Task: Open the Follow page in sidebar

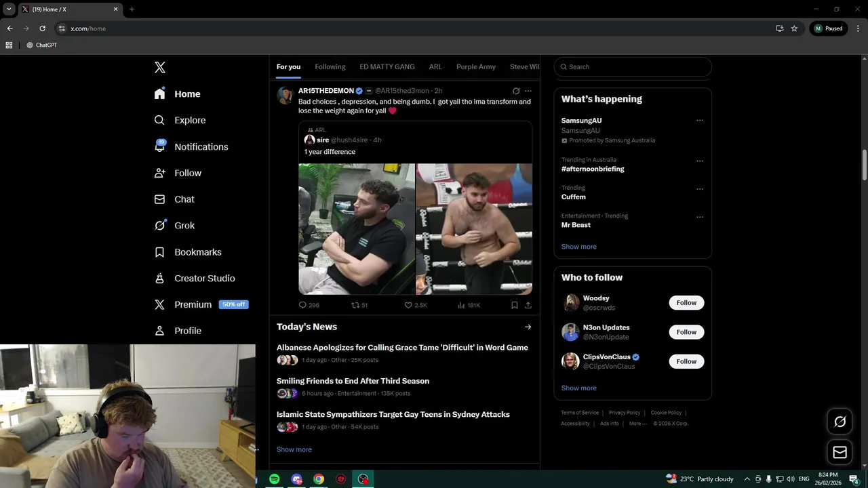Action: pos(178,173)
